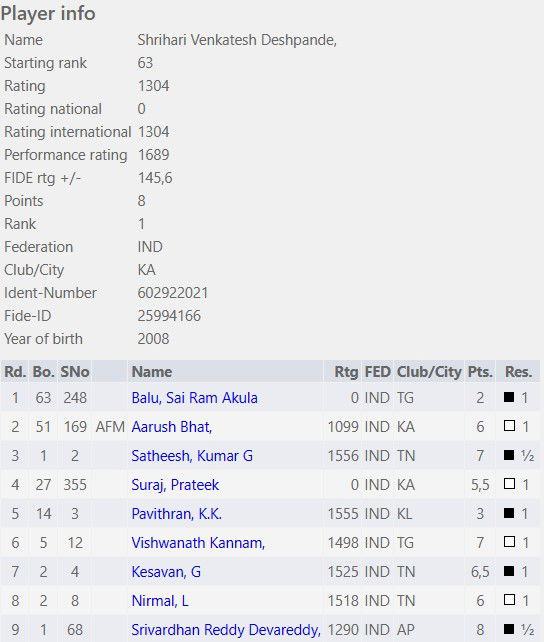Click black piece icon in round 5
The width and height of the screenshot is (544, 642).
tap(509, 513)
